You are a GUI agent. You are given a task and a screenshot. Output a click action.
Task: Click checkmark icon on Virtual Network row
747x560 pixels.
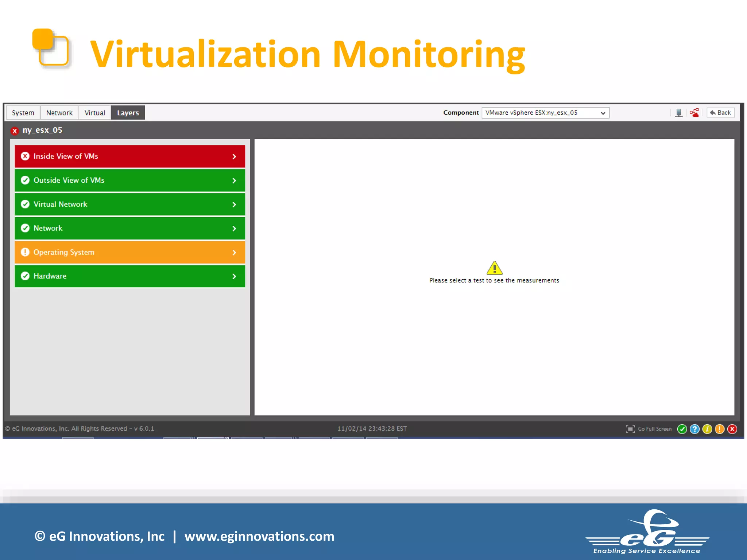(25, 204)
